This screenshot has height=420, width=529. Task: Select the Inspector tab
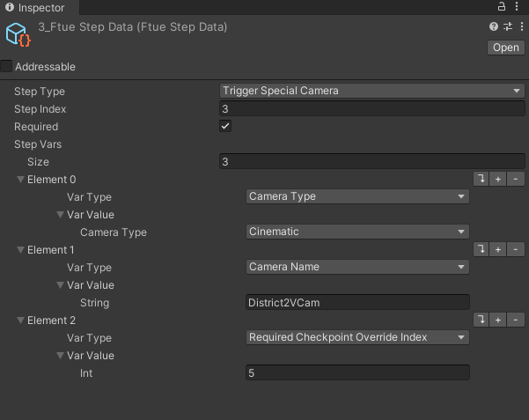pyautogui.click(x=40, y=7)
